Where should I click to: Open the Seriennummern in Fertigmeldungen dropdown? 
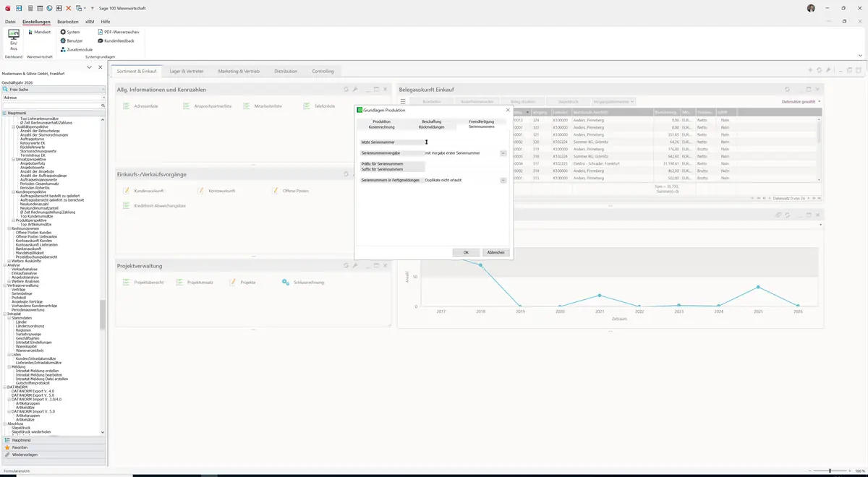[x=503, y=180]
